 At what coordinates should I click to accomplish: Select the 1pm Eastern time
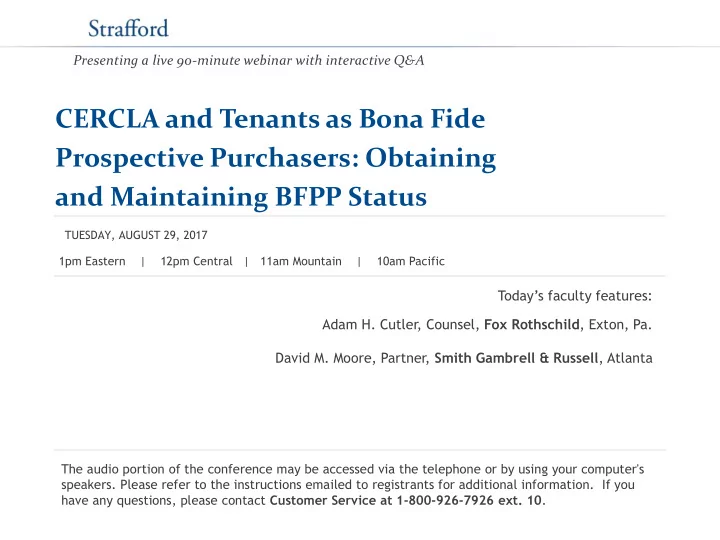(92, 261)
